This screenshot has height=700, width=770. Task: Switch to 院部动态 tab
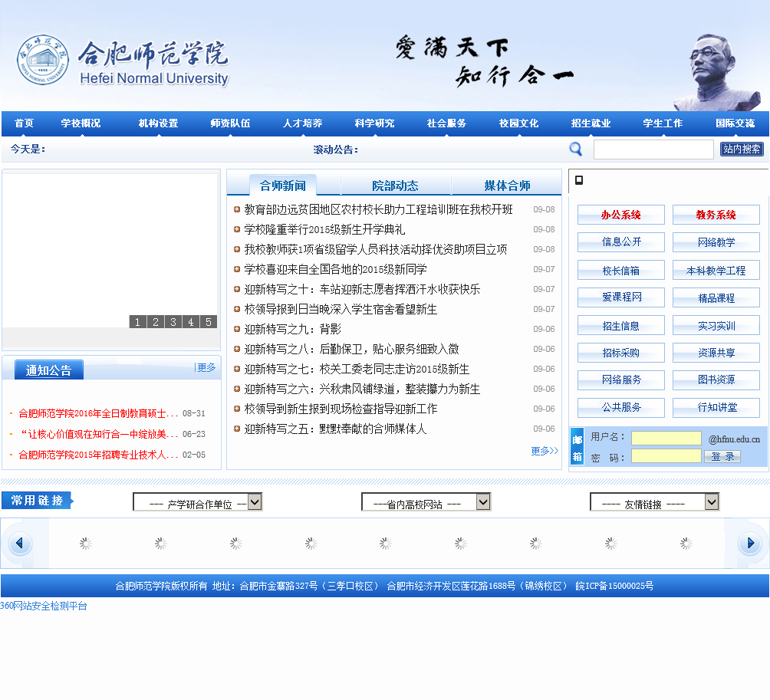click(x=395, y=186)
